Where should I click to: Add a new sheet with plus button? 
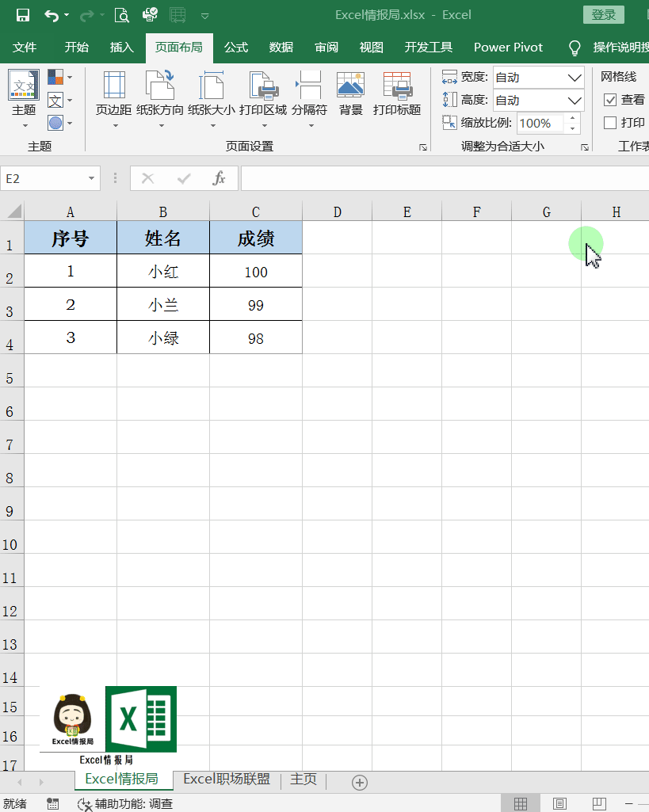pos(360,782)
